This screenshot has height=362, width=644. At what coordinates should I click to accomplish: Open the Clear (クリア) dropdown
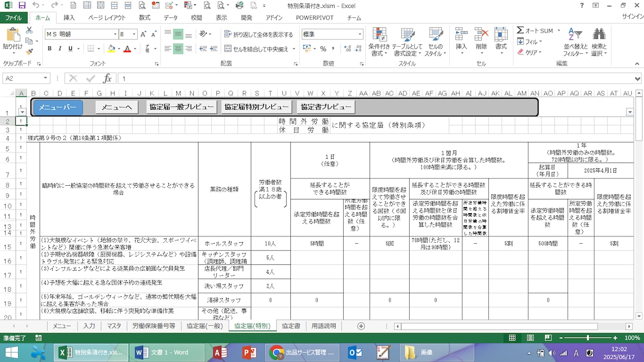click(529, 52)
